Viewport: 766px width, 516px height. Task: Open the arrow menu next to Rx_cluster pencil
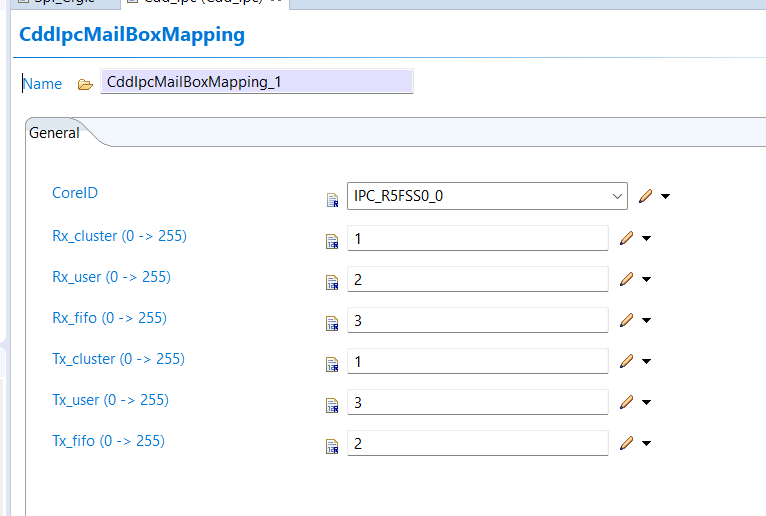point(646,238)
